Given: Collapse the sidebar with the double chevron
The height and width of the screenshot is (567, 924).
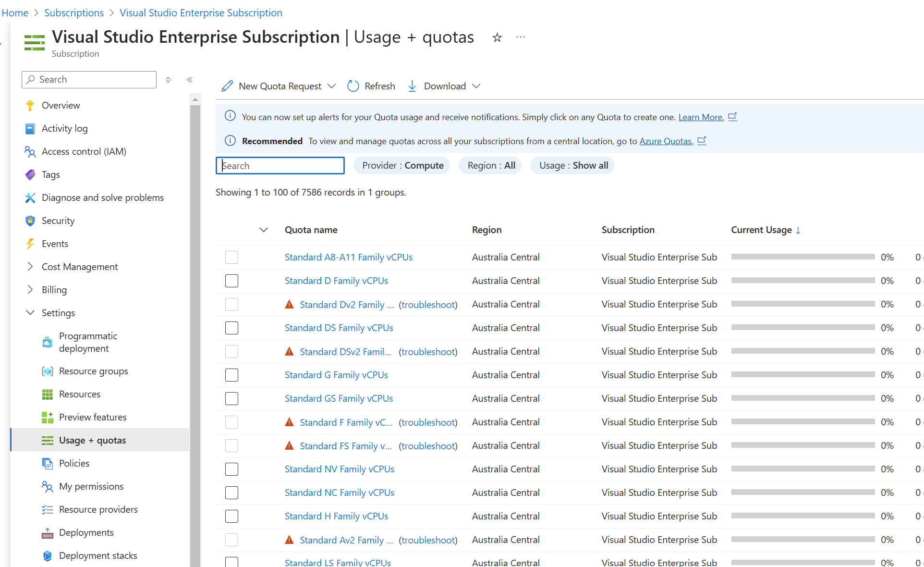Looking at the screenshot, I should 190,80.
